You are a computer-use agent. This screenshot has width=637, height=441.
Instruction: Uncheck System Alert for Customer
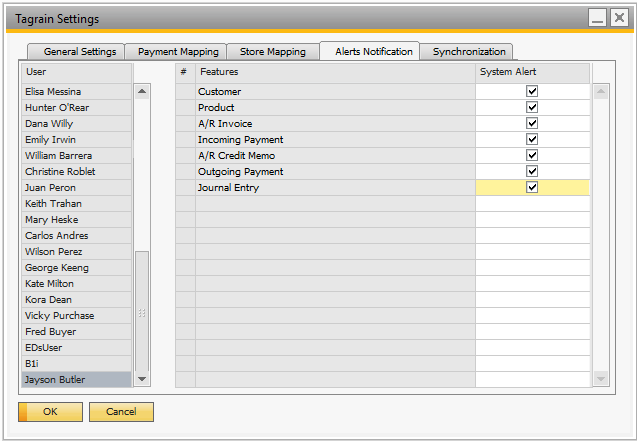pos(532,92)
